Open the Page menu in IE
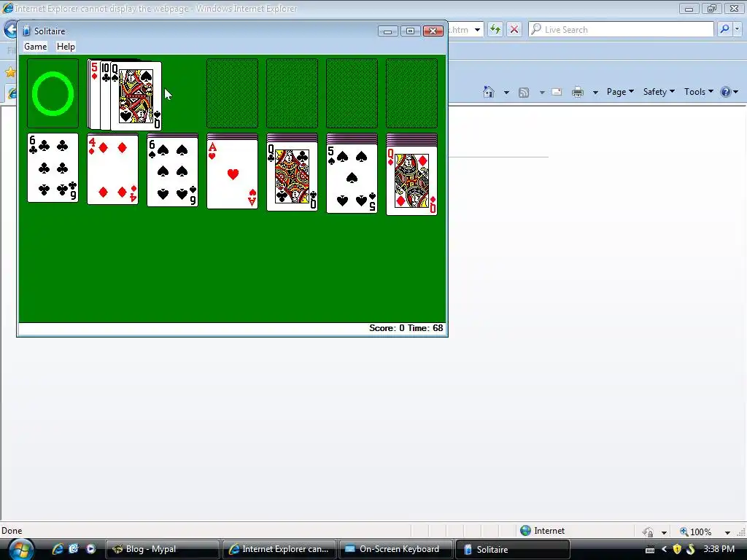The height and width of the screenshot is (560, 747). [620, 92]
